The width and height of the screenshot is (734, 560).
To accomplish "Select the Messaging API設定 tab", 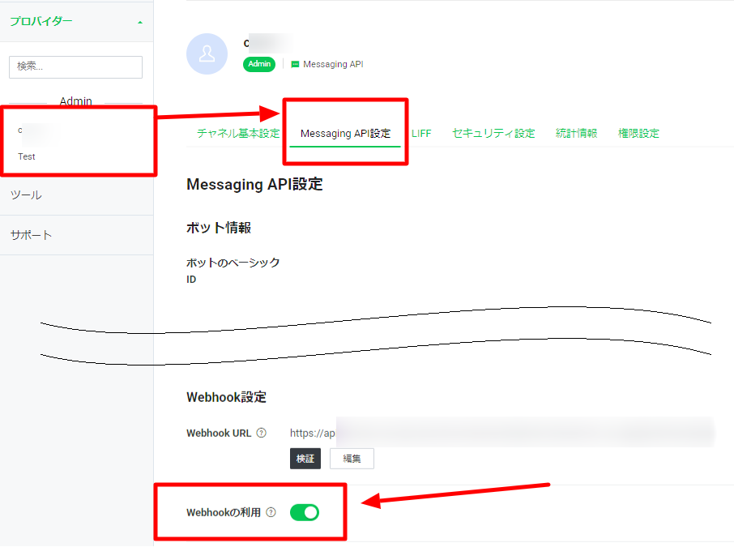I will click(345, 134).
